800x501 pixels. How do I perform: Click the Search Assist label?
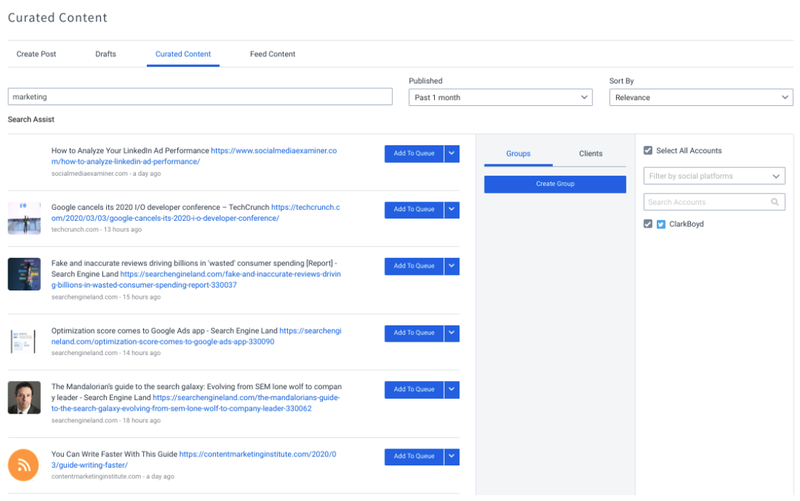31,119
